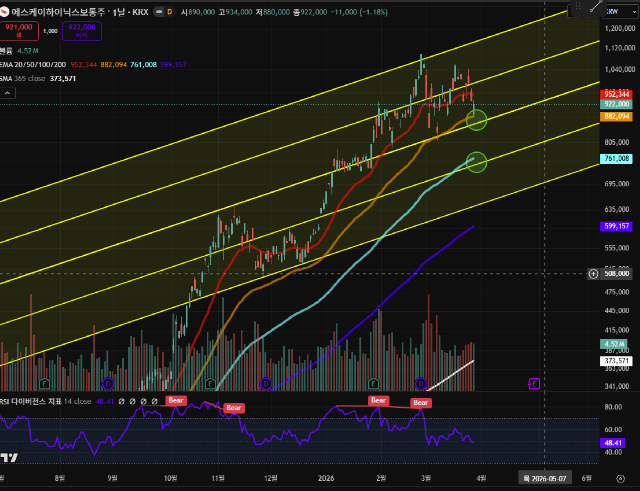
Task: Click the purple 922,000 buy button
Action: point(82,31)
